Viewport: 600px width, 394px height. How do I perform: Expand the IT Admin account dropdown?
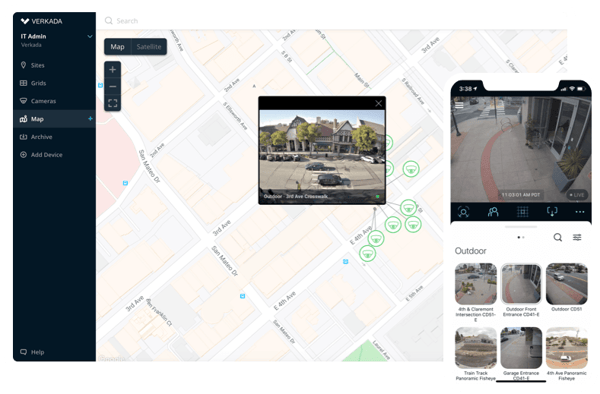tap(90, 36)
